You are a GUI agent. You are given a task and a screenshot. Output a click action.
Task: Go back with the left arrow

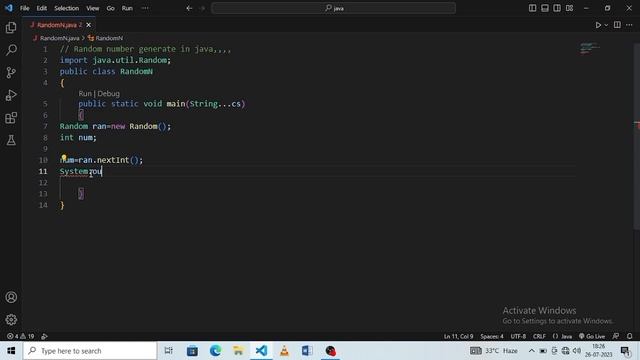pyautogui.click(x=189, y=8)
